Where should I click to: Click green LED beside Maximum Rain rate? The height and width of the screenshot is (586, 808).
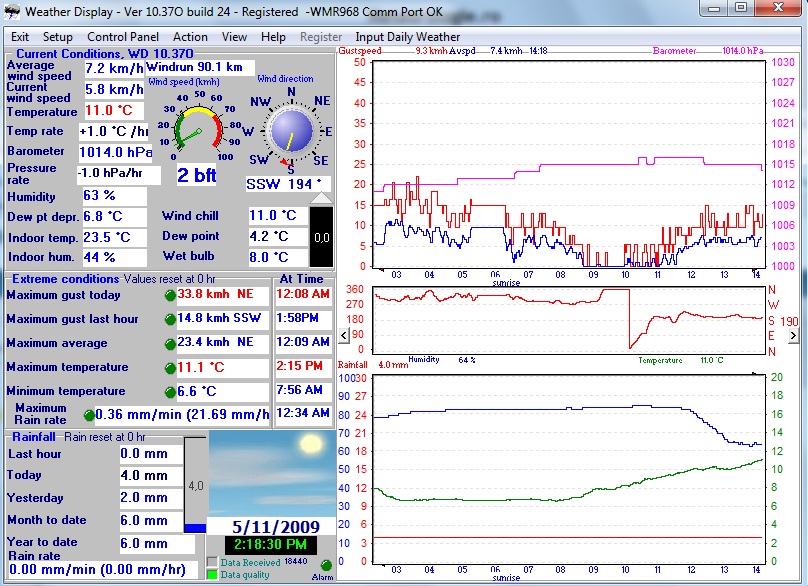[x=88, y=415]
